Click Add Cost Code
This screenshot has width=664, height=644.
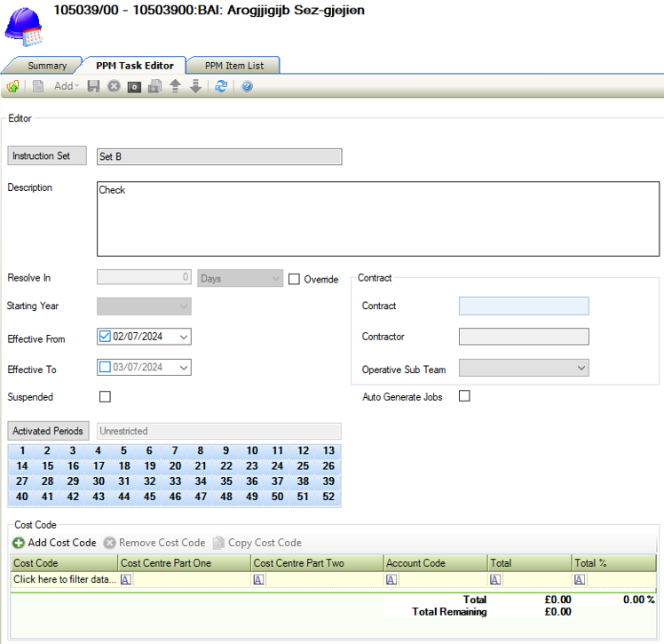click(54, 543)
